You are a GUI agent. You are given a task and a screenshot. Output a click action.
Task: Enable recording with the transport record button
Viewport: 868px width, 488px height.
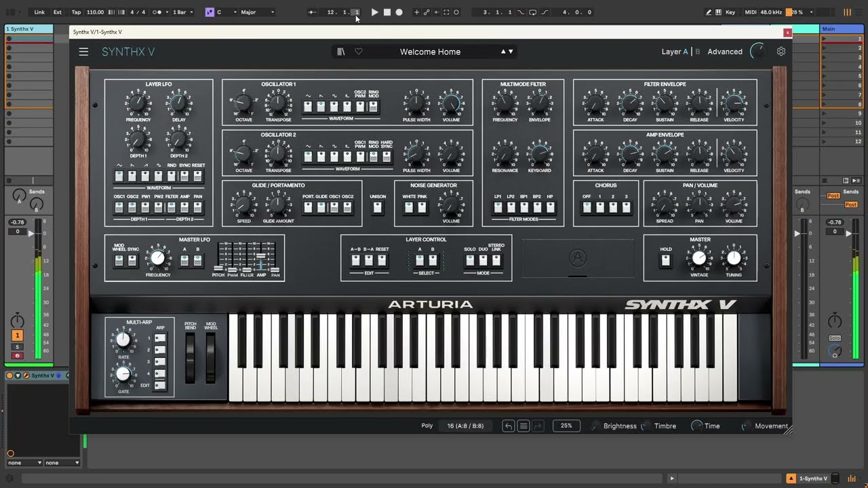(399, 12)
